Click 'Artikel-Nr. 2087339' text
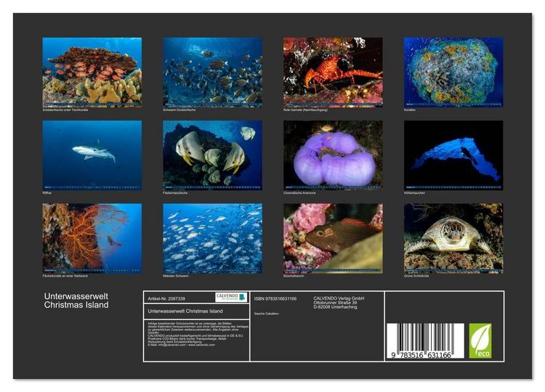 pyautogui.click(x=166, y=298)
